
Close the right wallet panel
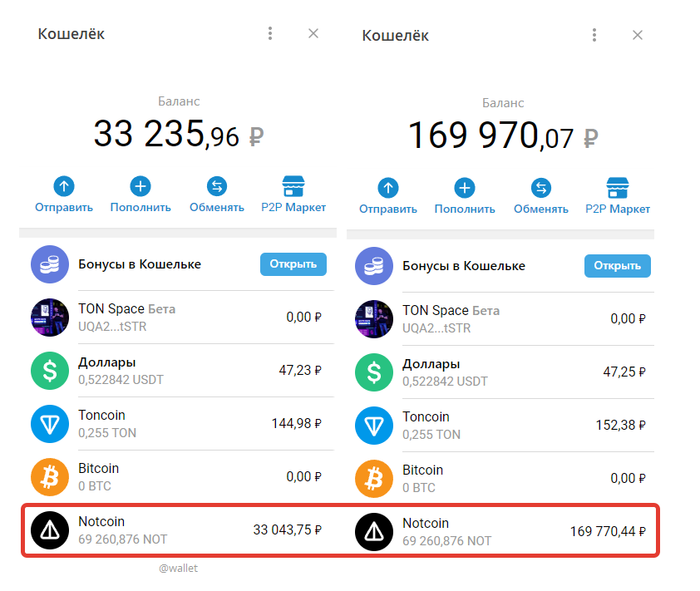click(638, 35)
